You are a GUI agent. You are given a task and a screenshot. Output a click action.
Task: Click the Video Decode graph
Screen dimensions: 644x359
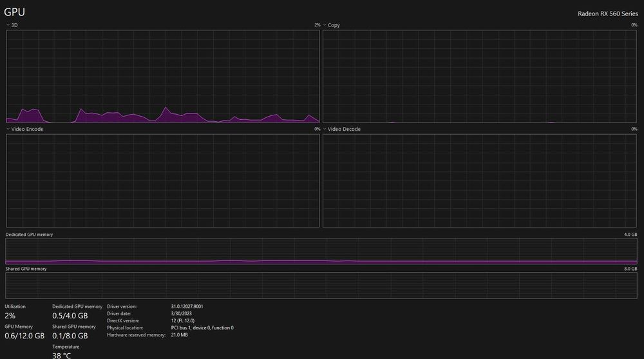click(x=479, y=180)
